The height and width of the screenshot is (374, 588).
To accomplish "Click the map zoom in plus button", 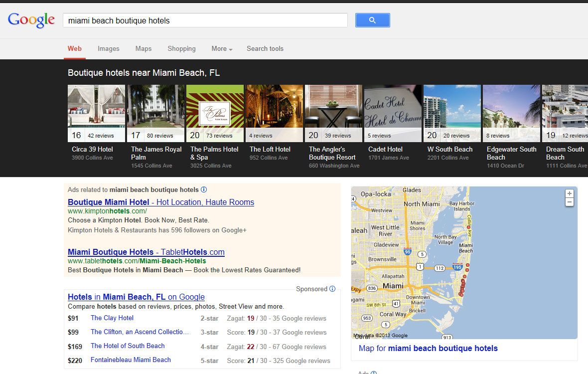I will tap(570, 193).
